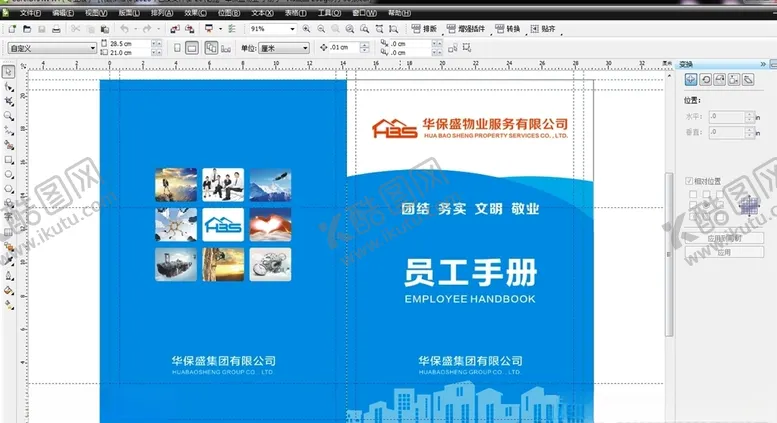The width and height of the screenshot is (777, 423).
Task: Open the redo history dropdown arrow
Action: tap(158, 29)
